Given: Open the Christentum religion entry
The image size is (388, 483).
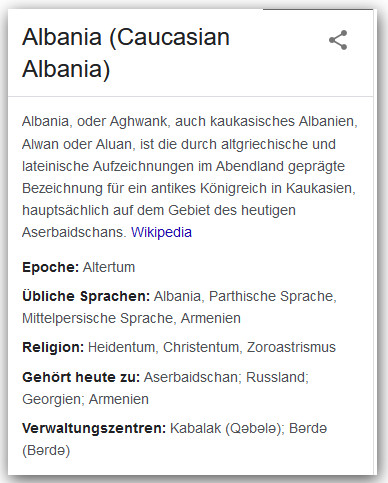Looking at the screenshot, I should (202, 347).
